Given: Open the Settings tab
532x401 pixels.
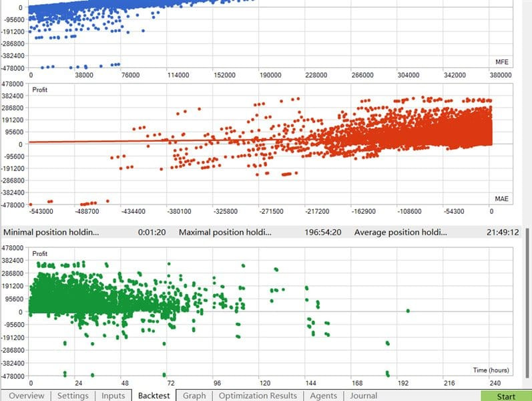Looking at the screenshot, I should pos(73,396).
